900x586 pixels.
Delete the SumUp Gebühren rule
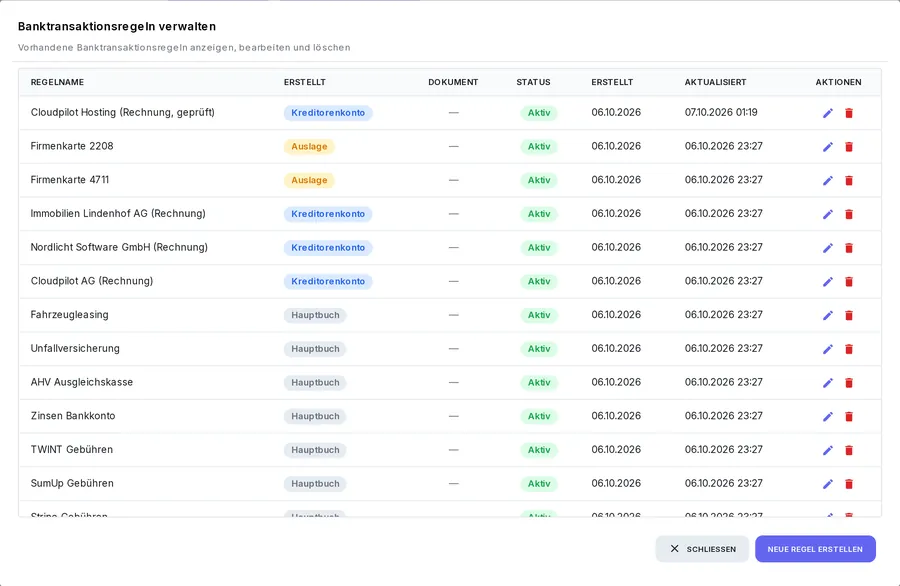849,484
